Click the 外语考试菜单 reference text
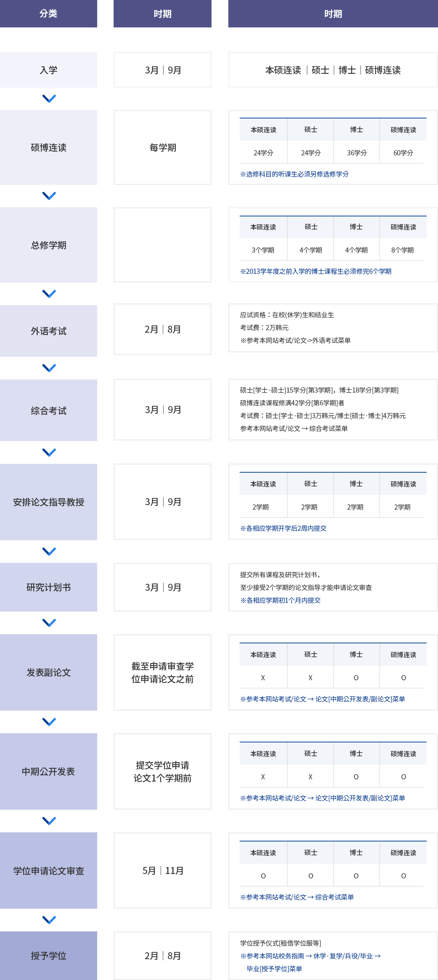Screen dimensions: 438x980 (295, 340)
